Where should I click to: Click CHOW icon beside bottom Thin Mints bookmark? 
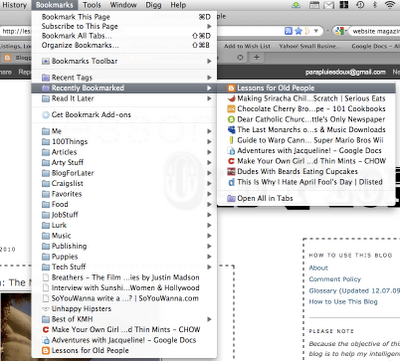click(46, 330)
